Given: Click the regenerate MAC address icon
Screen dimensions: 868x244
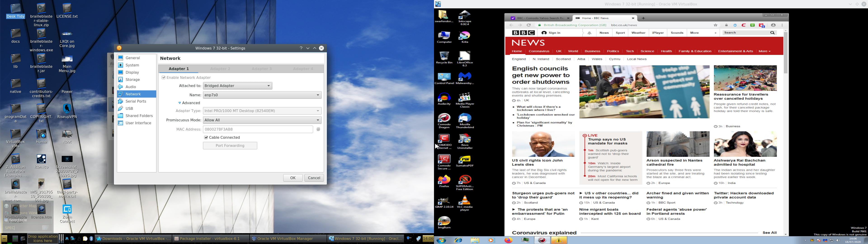Looking at the screenshot, I should [x=318, y=129].
